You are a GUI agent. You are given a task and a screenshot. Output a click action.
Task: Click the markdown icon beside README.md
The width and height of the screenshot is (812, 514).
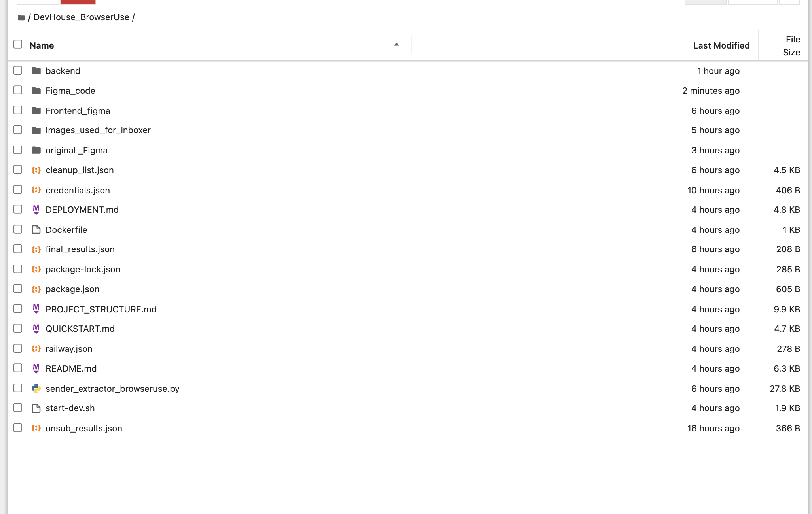click(36, 368)
